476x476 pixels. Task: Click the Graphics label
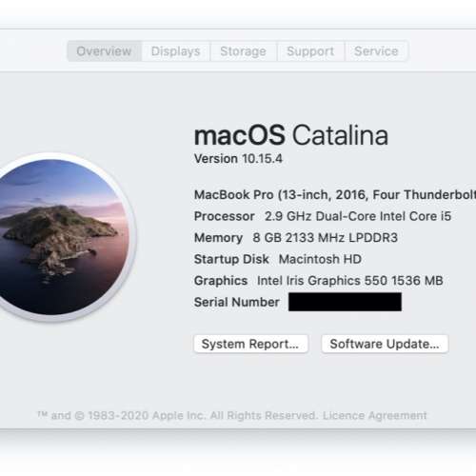(x=221, y=281)
